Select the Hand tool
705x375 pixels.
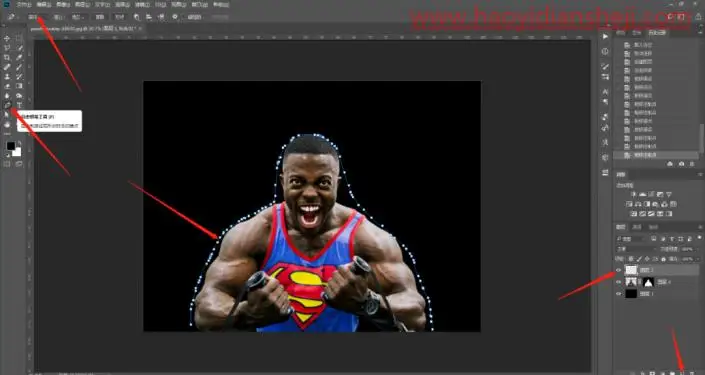tap(7, 124)
